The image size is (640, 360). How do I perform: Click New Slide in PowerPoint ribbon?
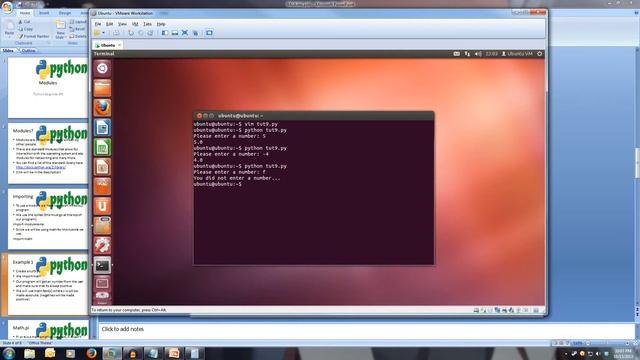click(60, 30)
